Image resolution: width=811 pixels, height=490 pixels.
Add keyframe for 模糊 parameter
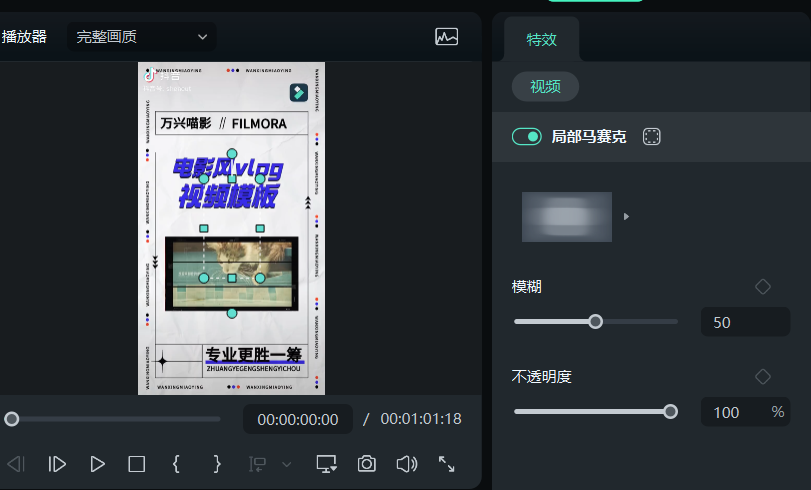coord(762,287)
